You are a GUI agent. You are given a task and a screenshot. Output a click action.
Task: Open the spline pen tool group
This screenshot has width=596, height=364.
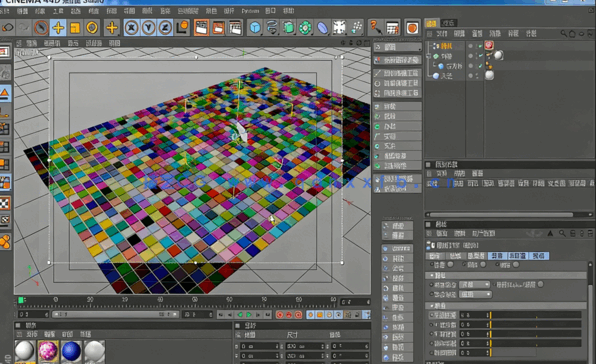272,28
